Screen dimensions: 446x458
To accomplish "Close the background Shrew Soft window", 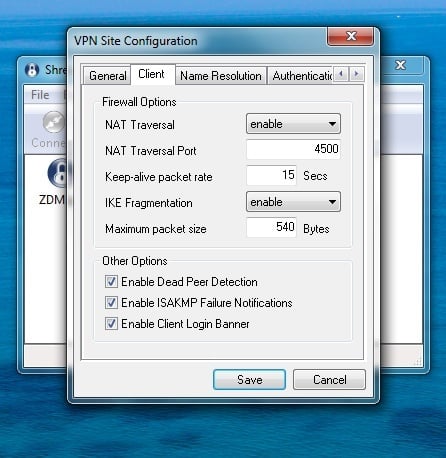I will tap(401, 65).
